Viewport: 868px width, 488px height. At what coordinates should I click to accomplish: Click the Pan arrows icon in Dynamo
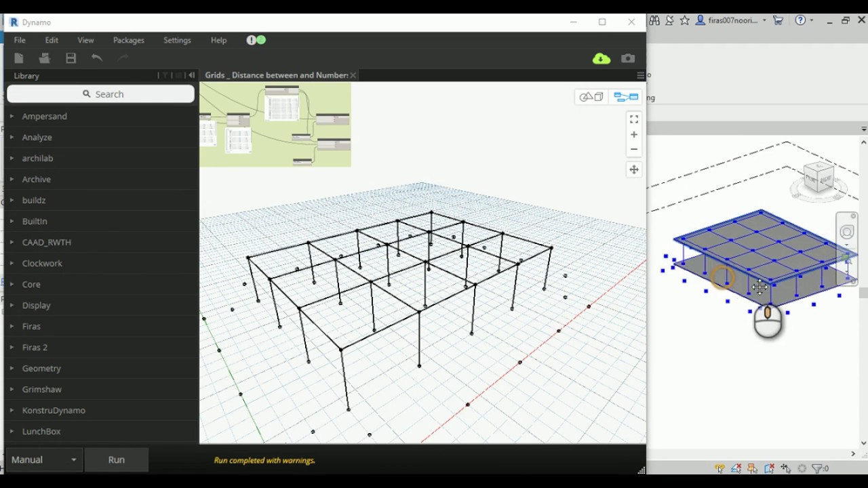point(634,169)
